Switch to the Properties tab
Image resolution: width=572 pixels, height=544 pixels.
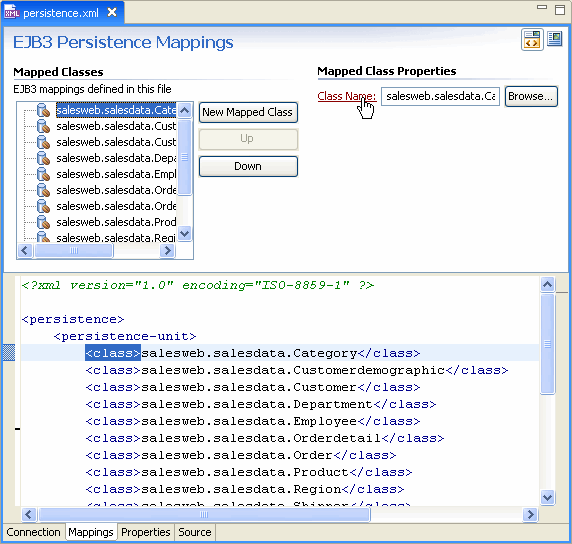146,532
